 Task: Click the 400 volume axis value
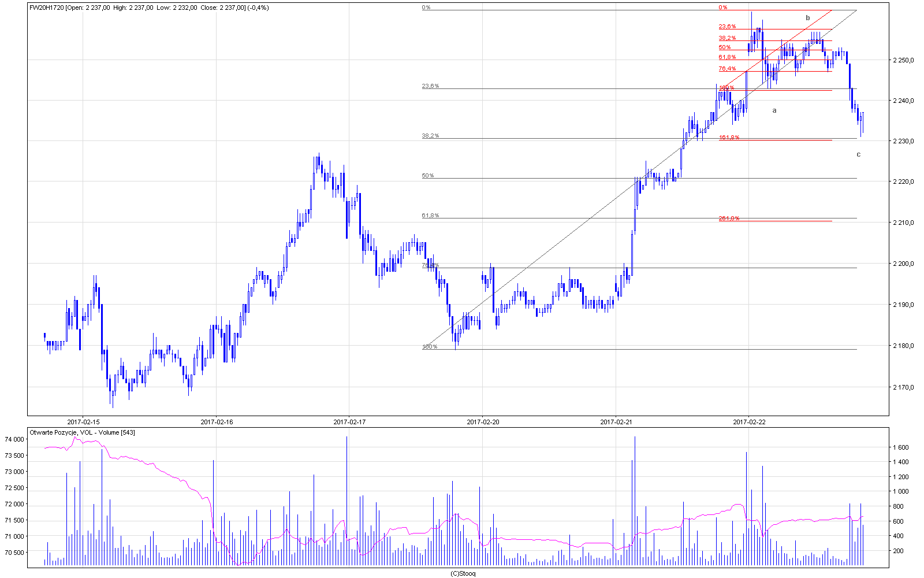[899, 536]
